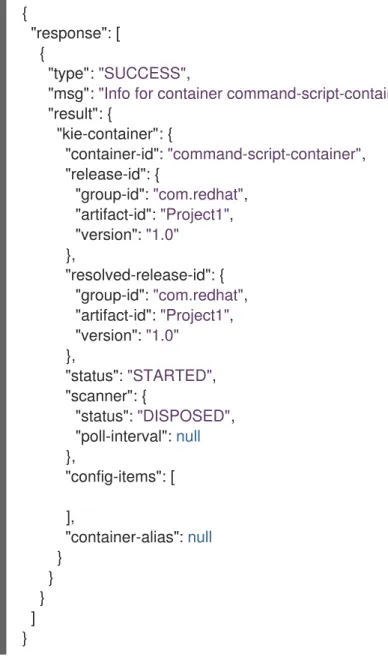
Task: Click "Project1" under release-id
Action: (x=197, y=215)
